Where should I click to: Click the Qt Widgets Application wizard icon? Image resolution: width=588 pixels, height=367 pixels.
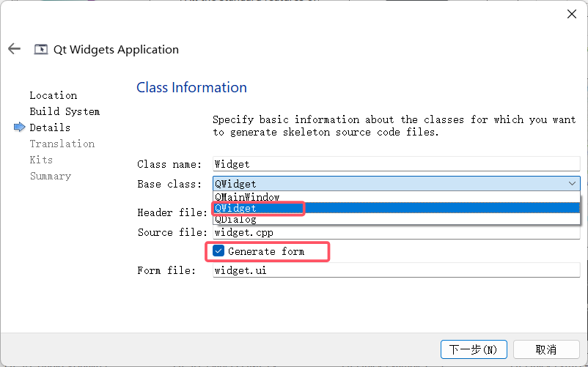41,49
